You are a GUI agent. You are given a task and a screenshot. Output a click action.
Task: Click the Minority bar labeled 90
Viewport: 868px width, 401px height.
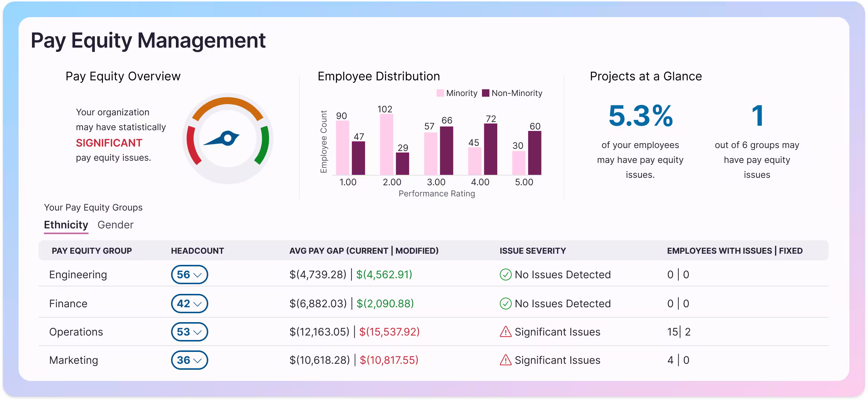tap(343, 148)
